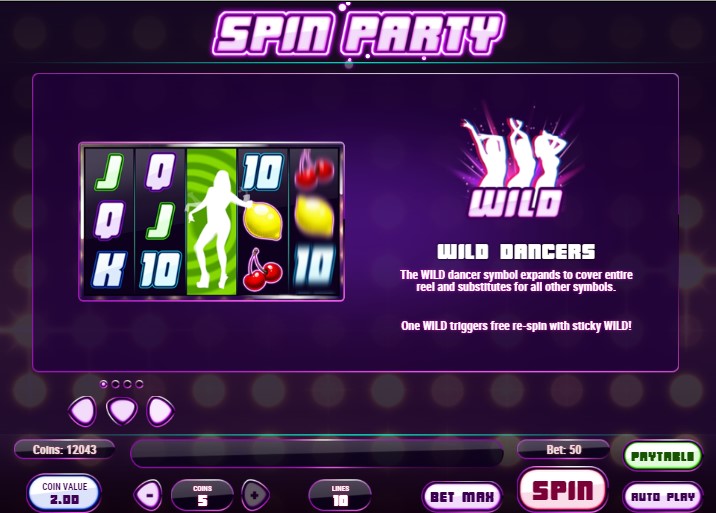The width and height of the screenshot is (716, 513).
Task: Close paytable with the center heart-shaped button
Action: pyautogui.click(x=121, y=410)
